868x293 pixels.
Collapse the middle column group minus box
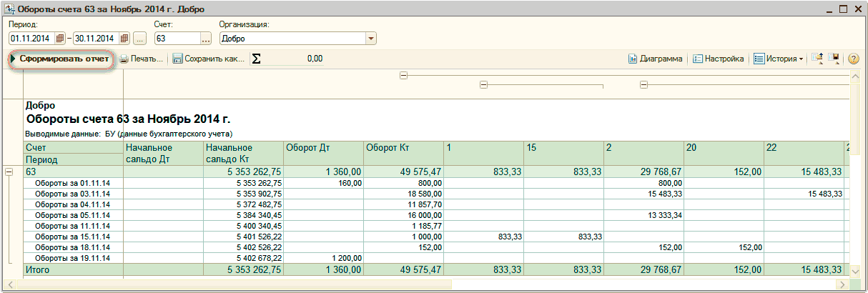[483, 84]
